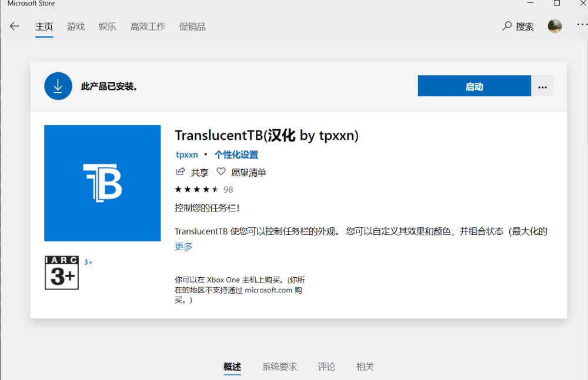Click the installed download badge icon
The image size is (588, 380).
click(x=58, y=86)
